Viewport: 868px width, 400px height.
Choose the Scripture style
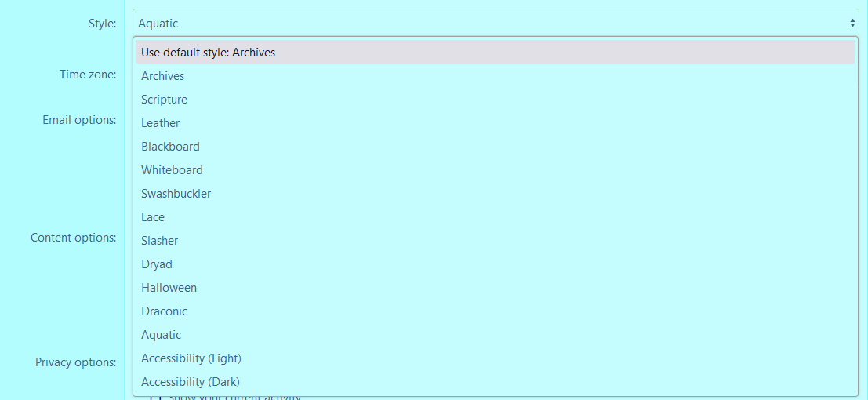pyautogui.click(x=496, y=99)
